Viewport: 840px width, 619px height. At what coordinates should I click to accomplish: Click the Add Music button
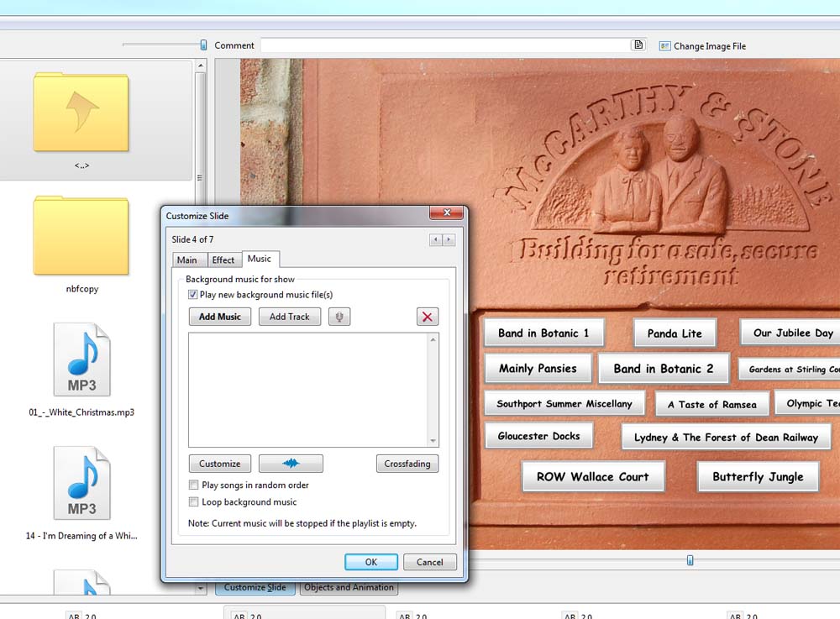click(x=219, y=317)
